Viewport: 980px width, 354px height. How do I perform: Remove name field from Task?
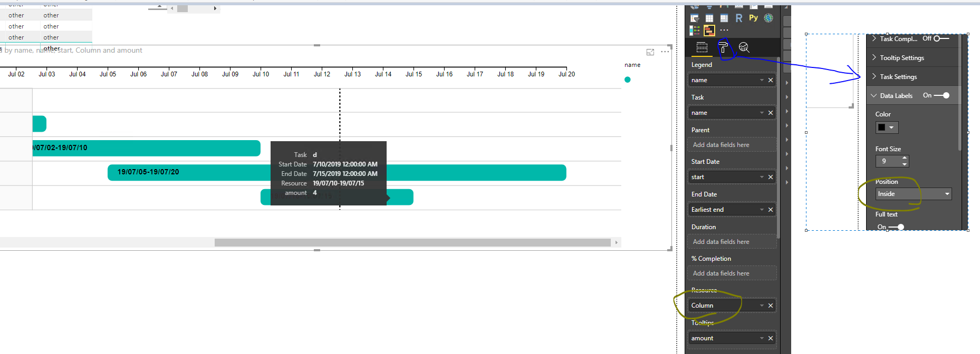click(771, 113)
